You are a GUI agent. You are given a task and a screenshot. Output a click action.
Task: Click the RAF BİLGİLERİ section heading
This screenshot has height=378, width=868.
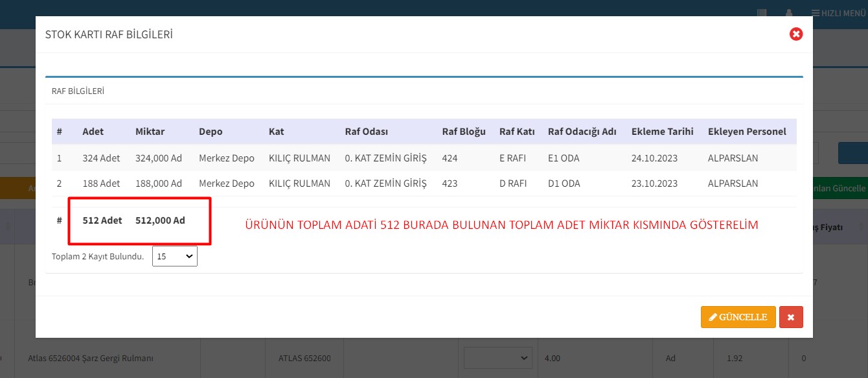pyautogui.click(x=78, y=91)
